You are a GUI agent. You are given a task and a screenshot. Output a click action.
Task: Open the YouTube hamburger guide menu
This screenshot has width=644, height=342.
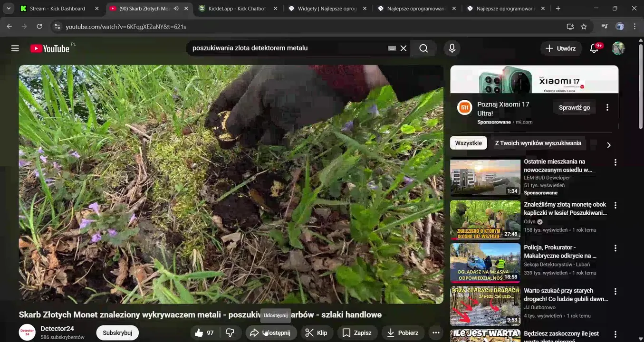(15, 48)
